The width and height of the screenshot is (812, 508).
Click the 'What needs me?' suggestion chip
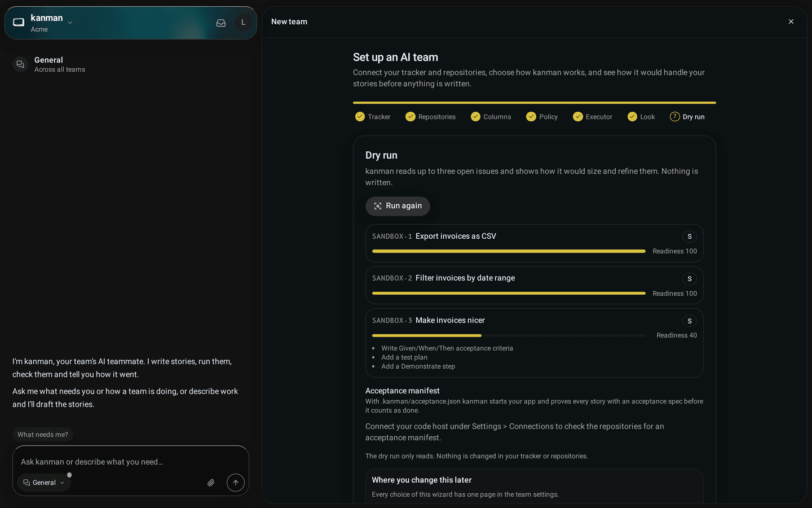click(43, 435)
